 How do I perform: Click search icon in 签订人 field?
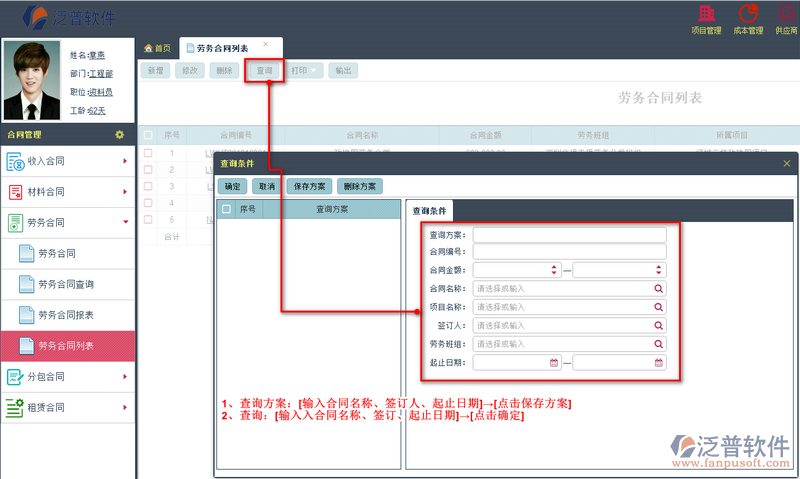pyautogui.click(x=659, y=326)
